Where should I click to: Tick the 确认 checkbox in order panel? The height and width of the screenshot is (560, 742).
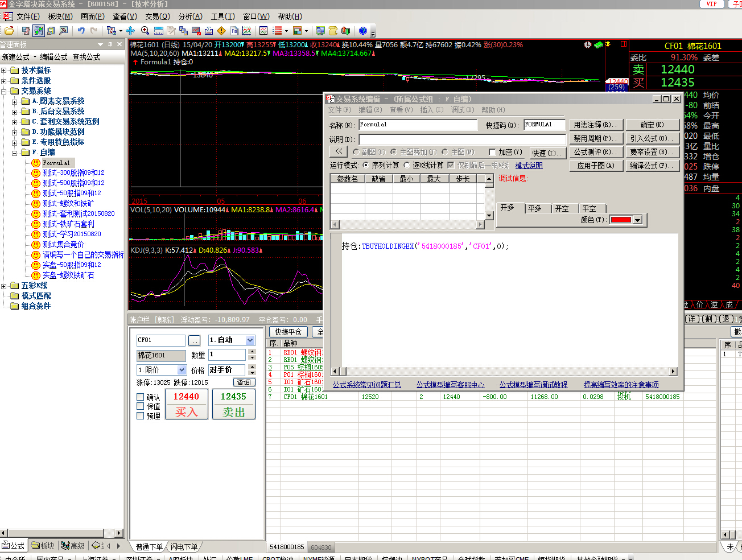141,397
